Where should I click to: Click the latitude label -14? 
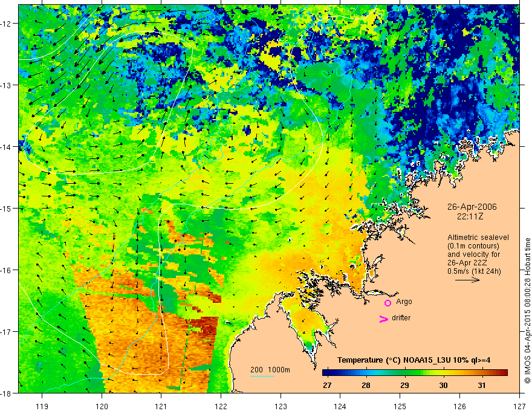[x=6, y=146]
